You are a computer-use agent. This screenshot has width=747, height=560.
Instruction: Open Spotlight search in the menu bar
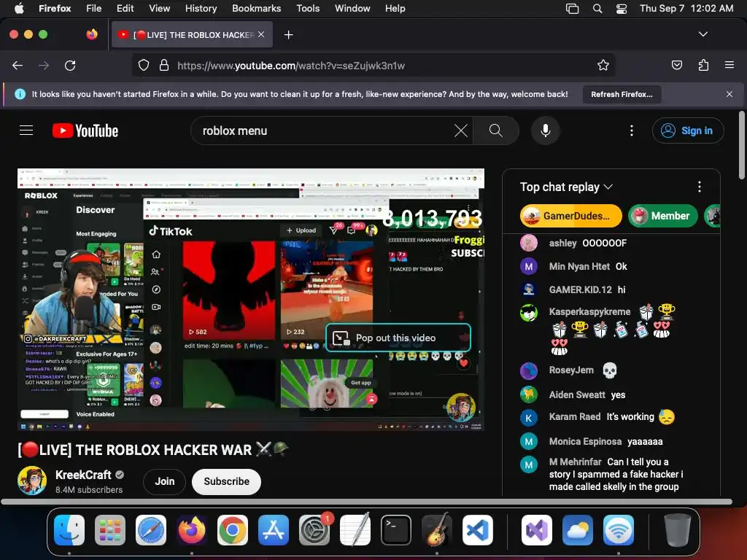(597, 9)
